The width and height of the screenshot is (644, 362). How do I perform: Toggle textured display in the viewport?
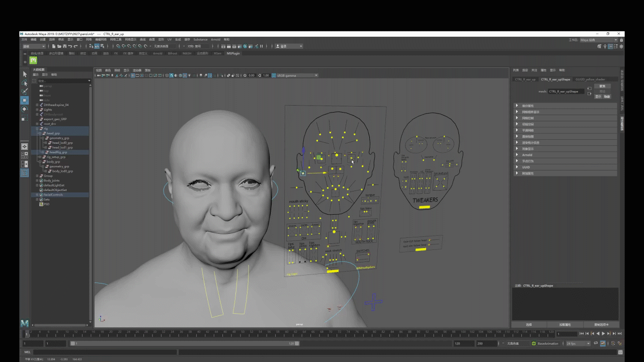185,75
